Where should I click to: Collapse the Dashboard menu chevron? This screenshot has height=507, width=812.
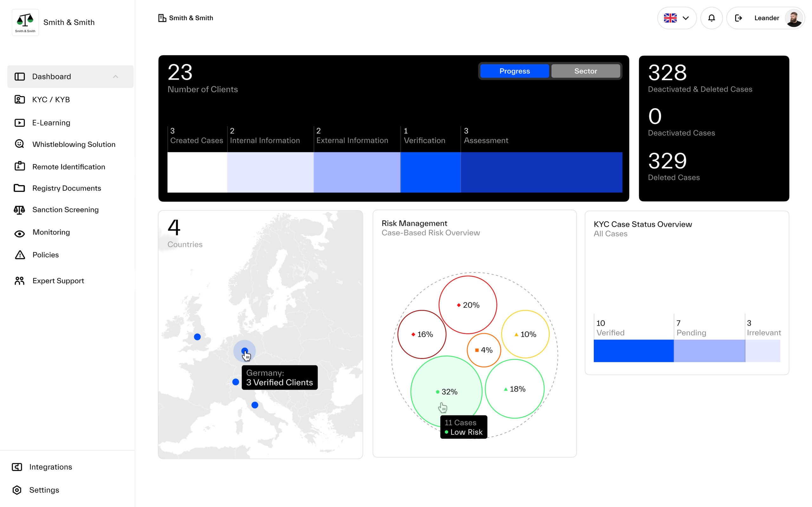[115, 76]
